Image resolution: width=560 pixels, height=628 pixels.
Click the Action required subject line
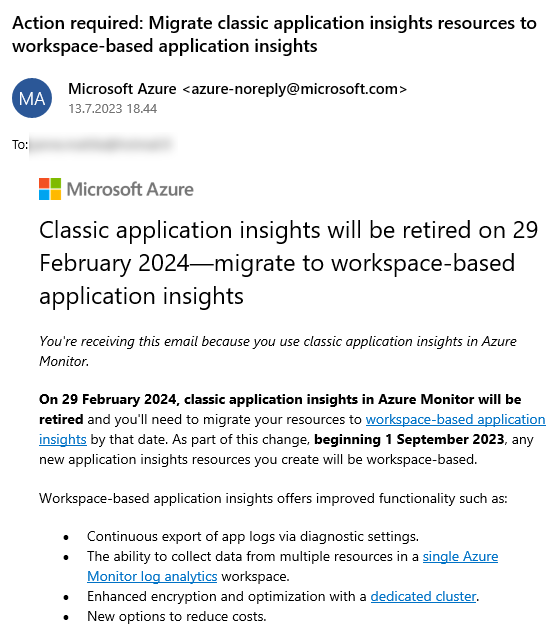274,34
